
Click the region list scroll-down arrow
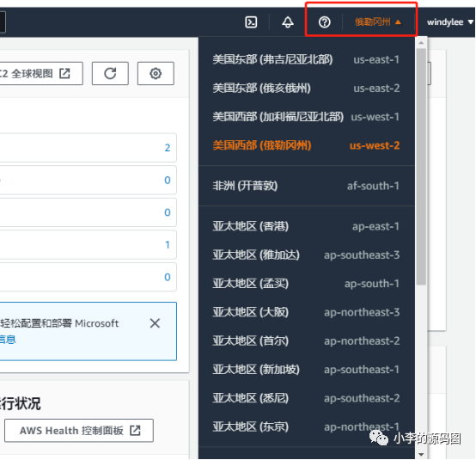click(x=421, y=455)
